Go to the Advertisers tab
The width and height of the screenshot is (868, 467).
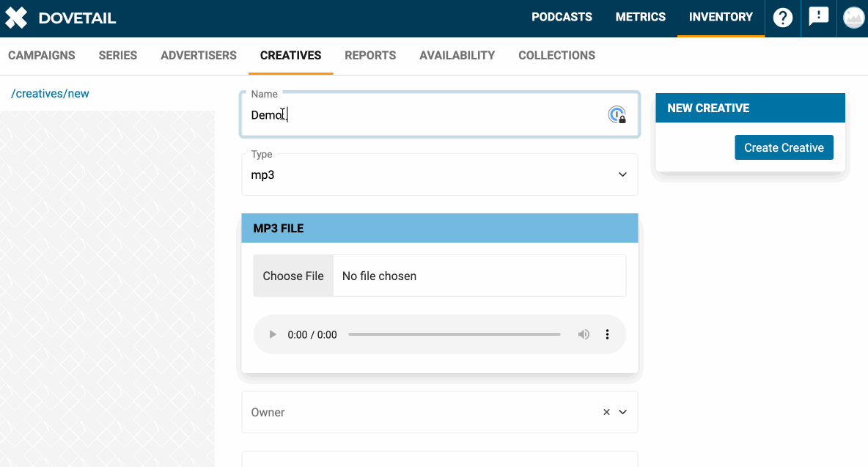[199, 56]
